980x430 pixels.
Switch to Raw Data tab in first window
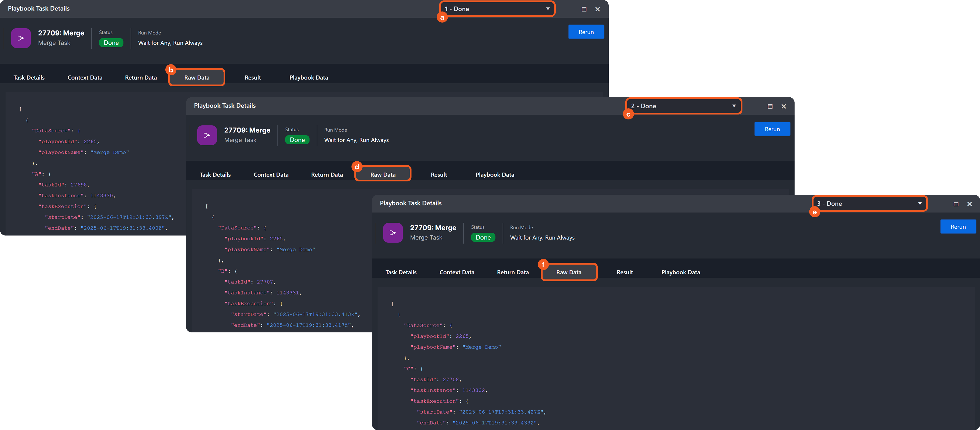(197, 78)
